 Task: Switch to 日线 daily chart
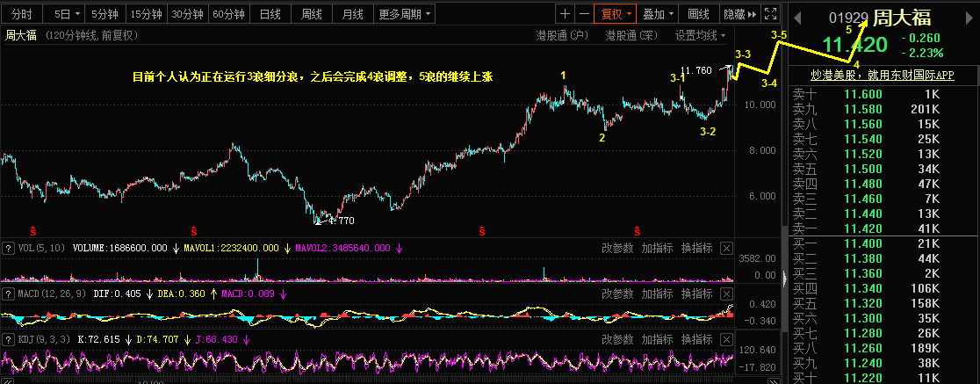point(270,14)
